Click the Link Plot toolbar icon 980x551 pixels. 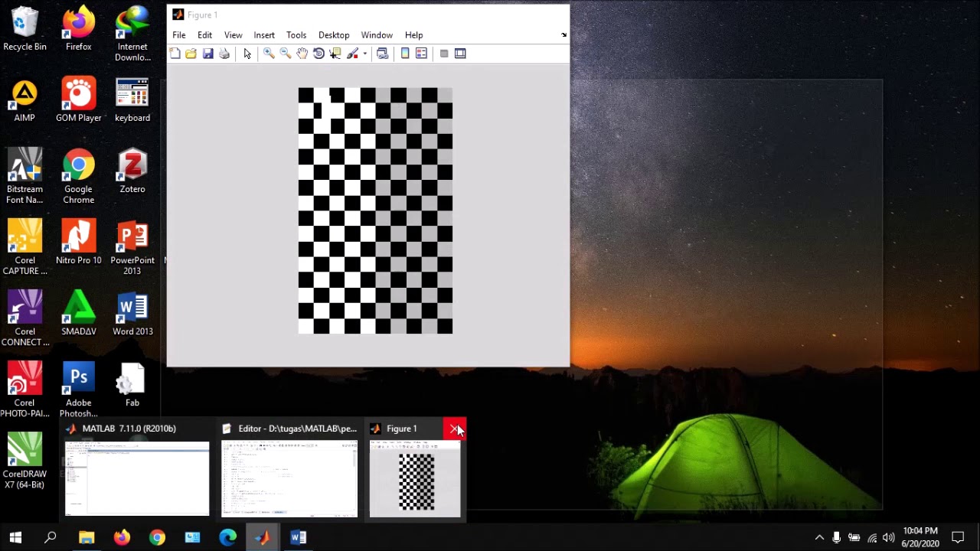[382, 54]
